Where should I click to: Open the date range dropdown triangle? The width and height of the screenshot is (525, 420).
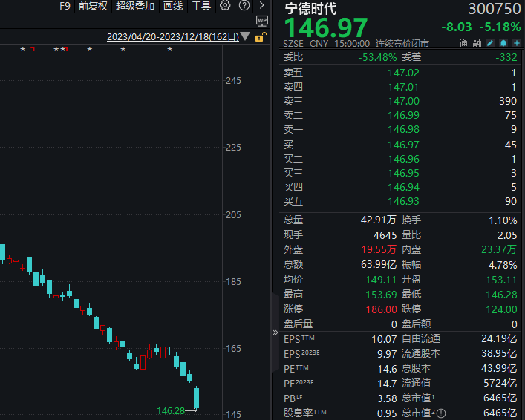point(245,36)
